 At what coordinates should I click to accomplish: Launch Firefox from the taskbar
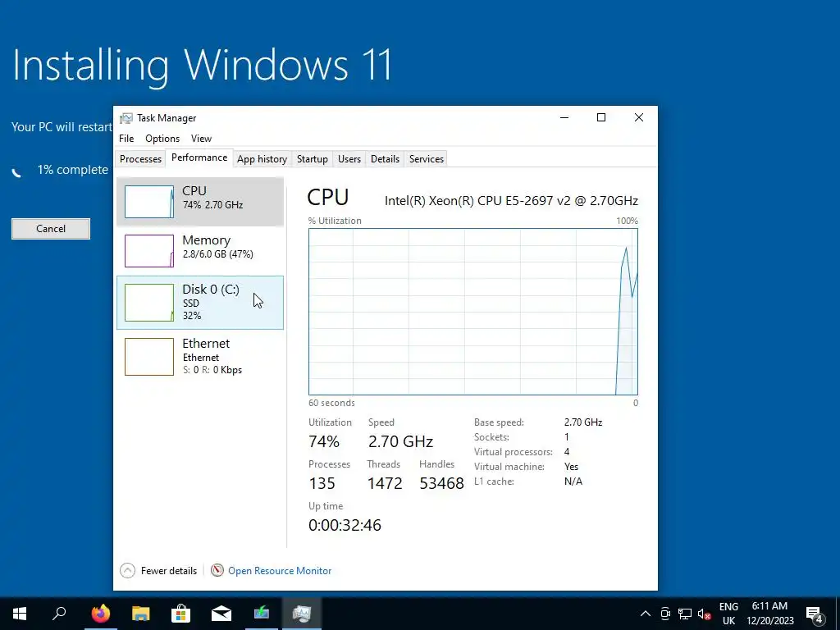pyautogui.click(x=100, y=614)
